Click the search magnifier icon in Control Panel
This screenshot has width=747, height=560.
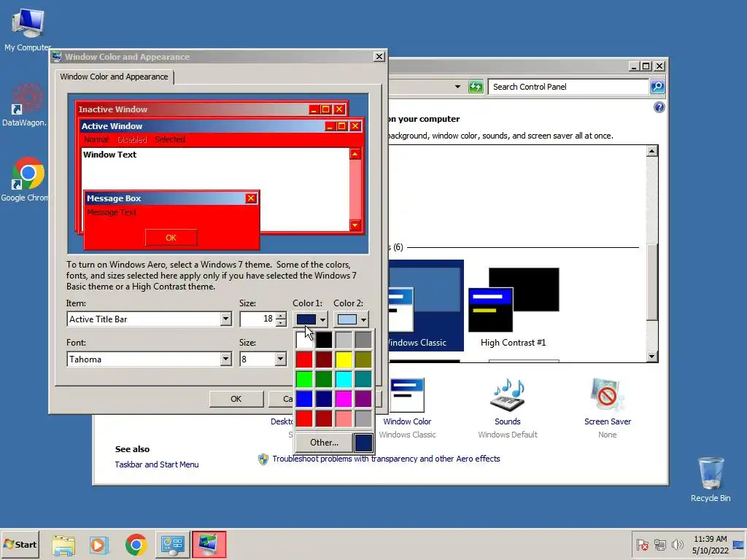pyautogui.click(x=657, y=87)
